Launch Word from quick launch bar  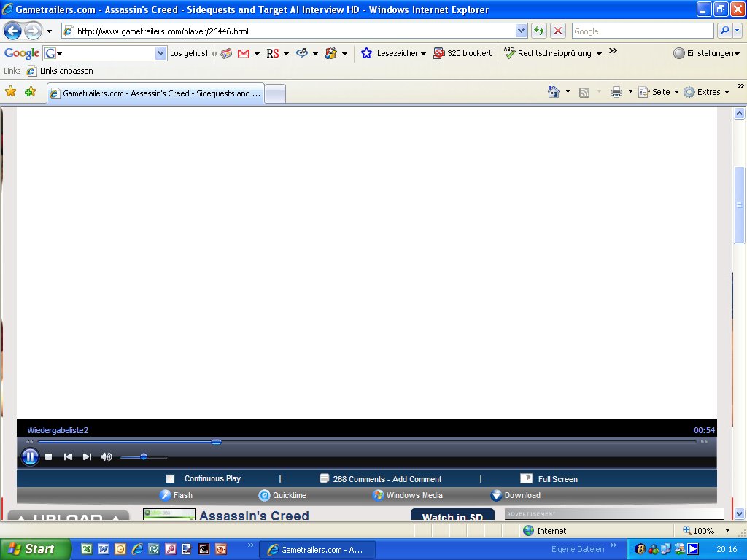point(104,549)
